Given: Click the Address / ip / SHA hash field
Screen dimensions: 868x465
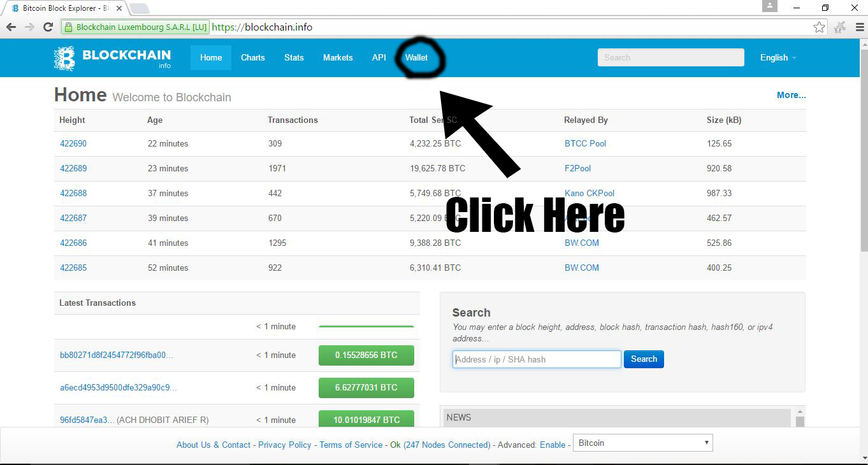Looking at the screenshot, I should 537,359.
